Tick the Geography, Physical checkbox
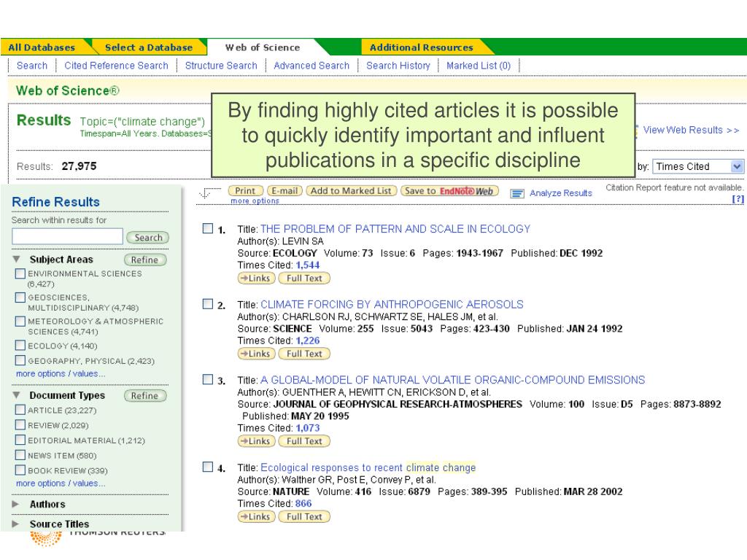 20,360
